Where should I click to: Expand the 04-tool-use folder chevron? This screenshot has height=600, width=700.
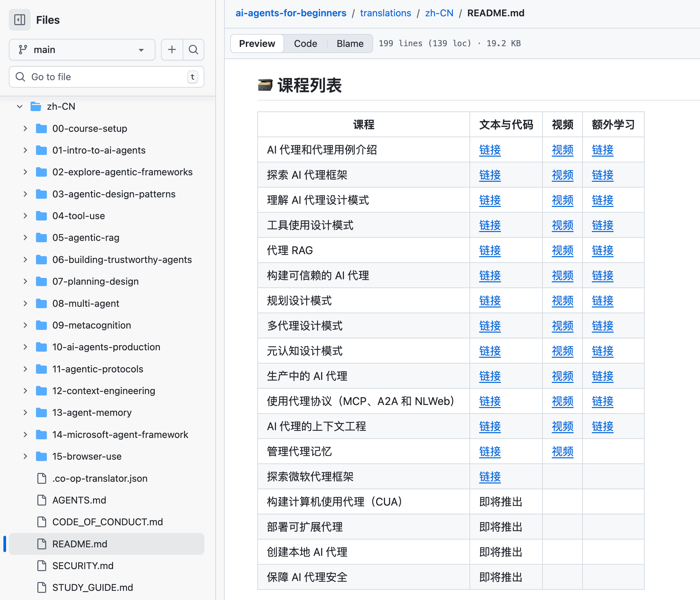25,216
